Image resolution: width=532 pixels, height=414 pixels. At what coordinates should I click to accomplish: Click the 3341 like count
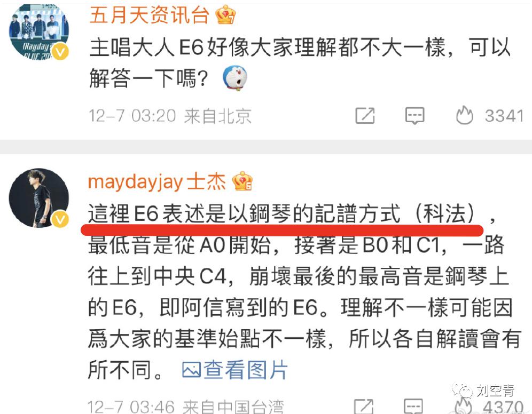[504, 116]
